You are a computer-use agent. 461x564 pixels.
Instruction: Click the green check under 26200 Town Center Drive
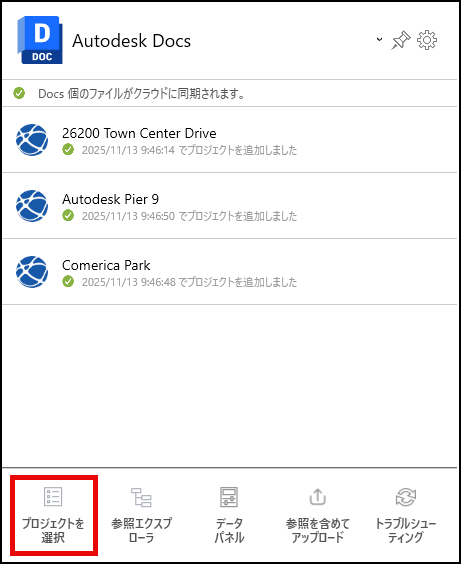[68, 149]
